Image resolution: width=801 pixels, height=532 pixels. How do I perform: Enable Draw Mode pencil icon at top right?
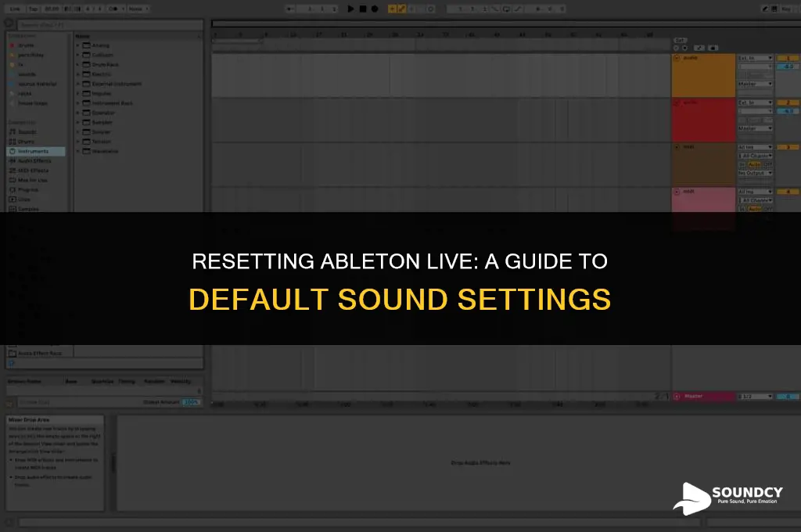[765, 9]
